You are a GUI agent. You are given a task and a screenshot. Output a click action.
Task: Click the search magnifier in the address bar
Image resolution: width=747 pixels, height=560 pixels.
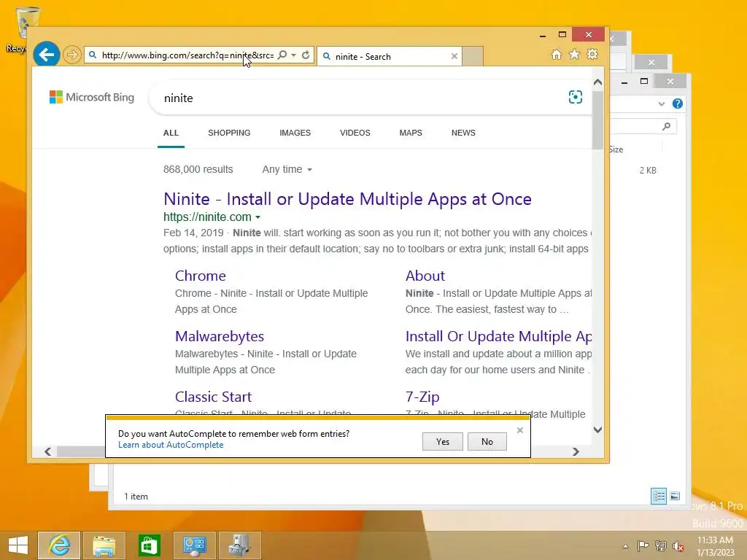[x=282, y=55]
